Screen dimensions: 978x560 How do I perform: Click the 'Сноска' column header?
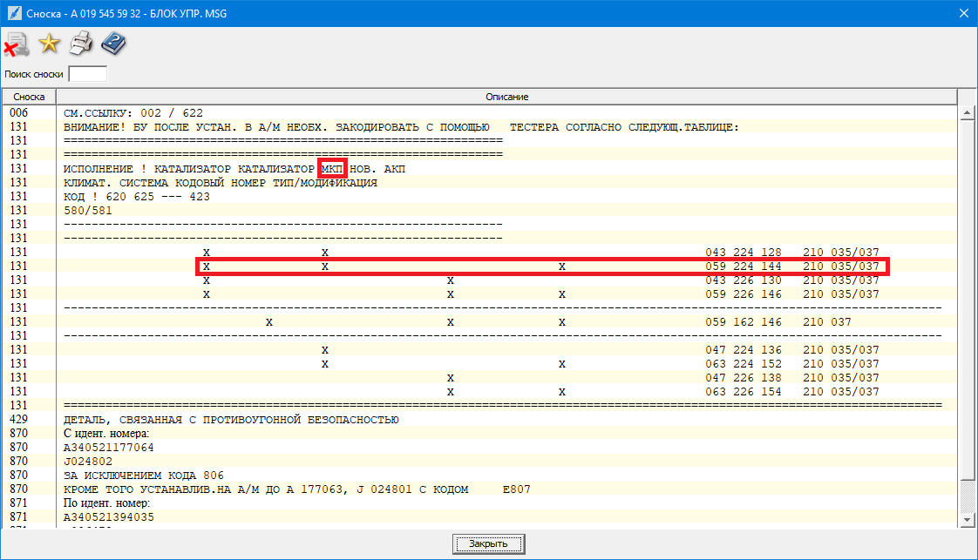coord(29,97)
